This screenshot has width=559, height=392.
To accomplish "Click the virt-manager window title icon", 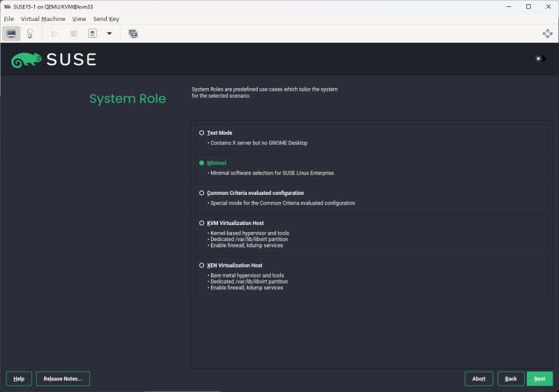I will tap(7, 7).
